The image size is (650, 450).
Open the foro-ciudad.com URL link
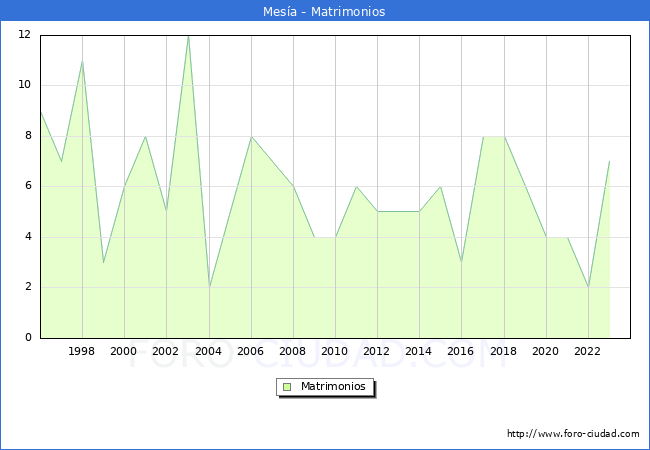[573, 434]
